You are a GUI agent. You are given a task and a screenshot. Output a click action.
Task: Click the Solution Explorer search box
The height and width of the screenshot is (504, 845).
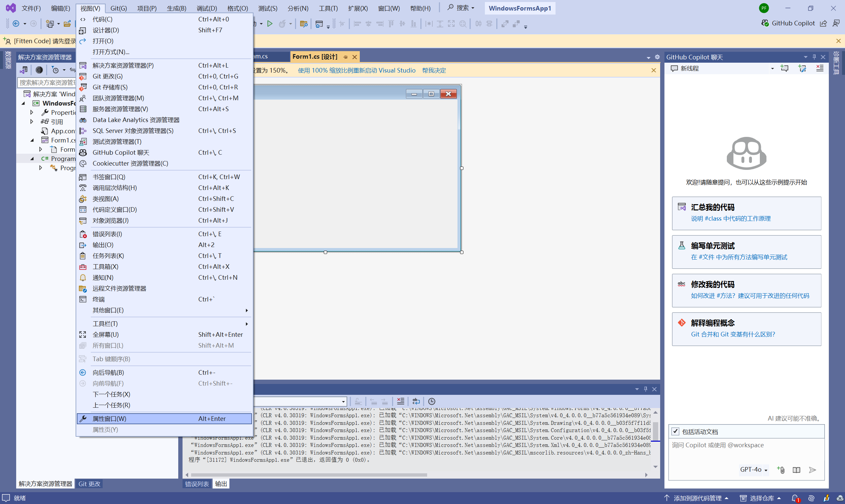47,82
